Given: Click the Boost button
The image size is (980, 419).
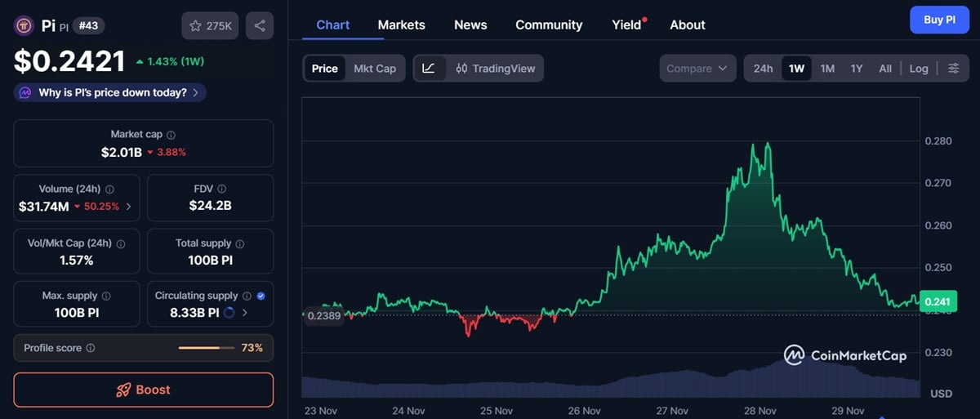Looking at the screenshot, I should pyautogui.click(x=144, y=390).
